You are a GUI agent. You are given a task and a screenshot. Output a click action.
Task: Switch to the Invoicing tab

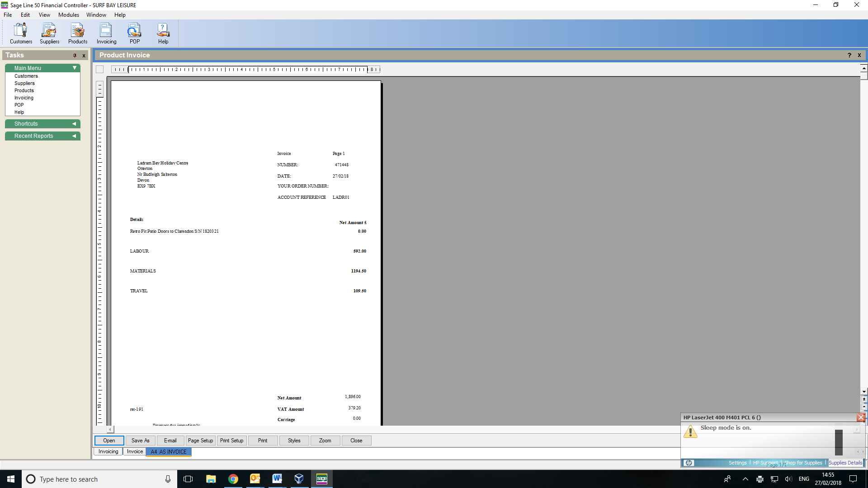(108, 451)
